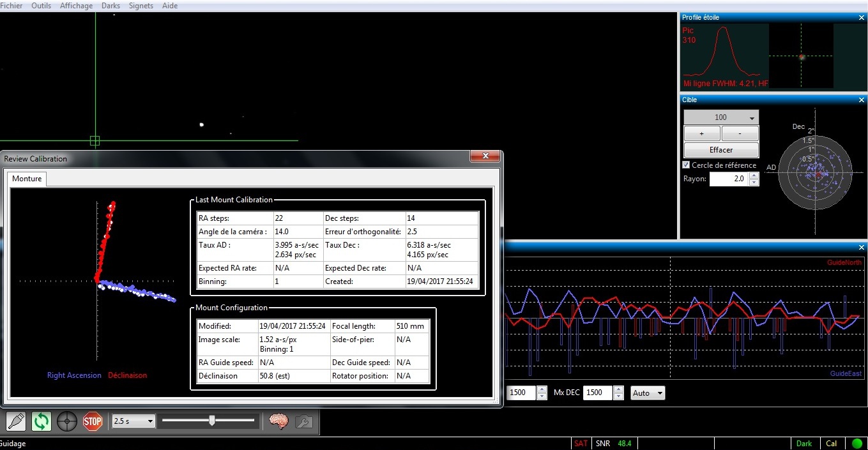
Task: Click the crosshair guide icon
Action: (x=67, y=421)
